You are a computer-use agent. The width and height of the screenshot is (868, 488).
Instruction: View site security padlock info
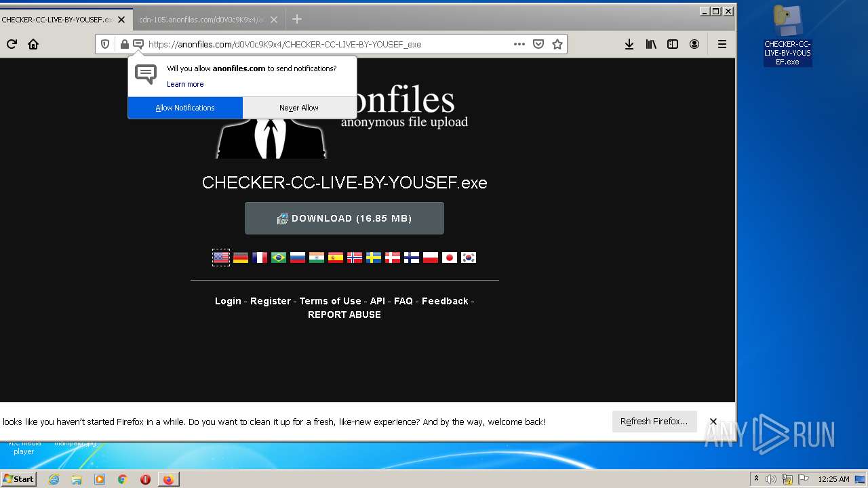124,44
